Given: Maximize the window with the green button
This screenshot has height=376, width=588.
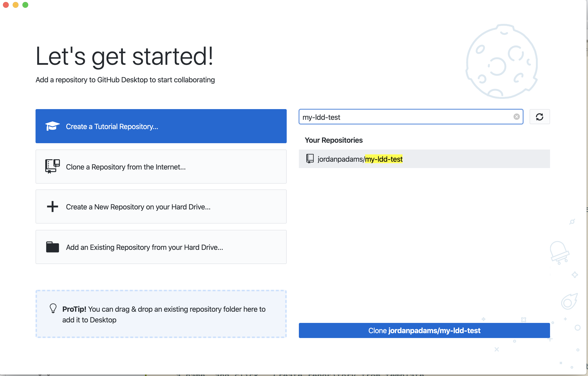Looking at the screenshot, I should point(25,5).
